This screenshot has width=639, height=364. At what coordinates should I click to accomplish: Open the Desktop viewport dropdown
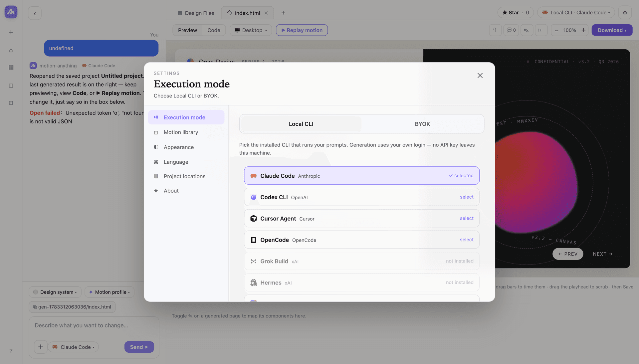251,30
